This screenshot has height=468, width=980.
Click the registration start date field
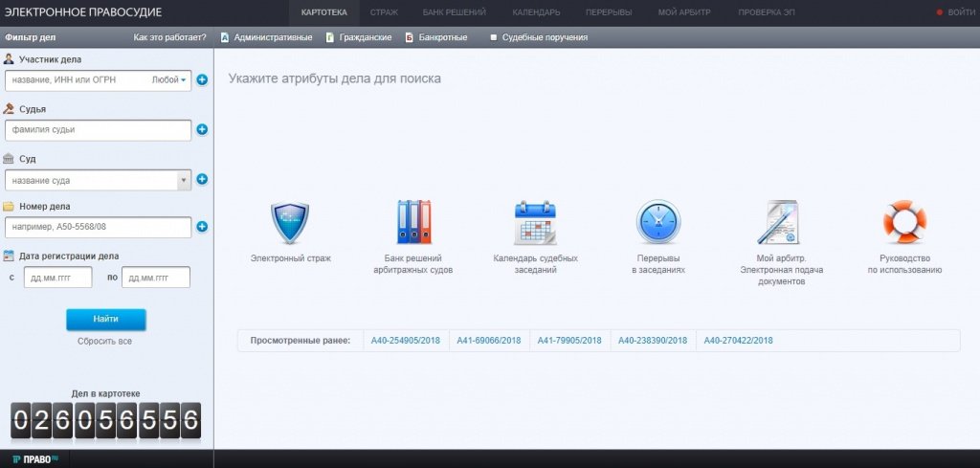[x=56, y=277]
